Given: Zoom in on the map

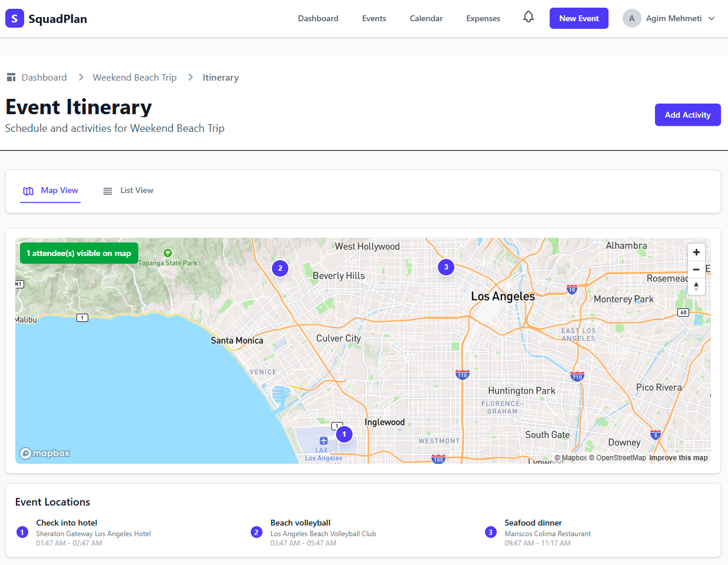Looking at the screenshot, I should click(x=696, y=252).
